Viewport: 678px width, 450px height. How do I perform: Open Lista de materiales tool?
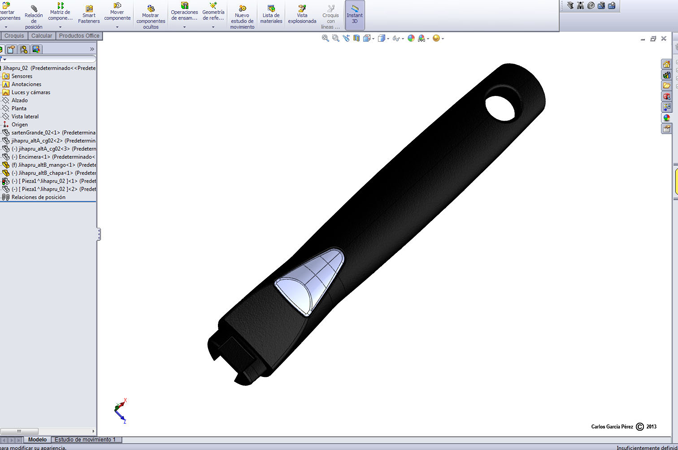pyautogui.click(x=271, y=13)
